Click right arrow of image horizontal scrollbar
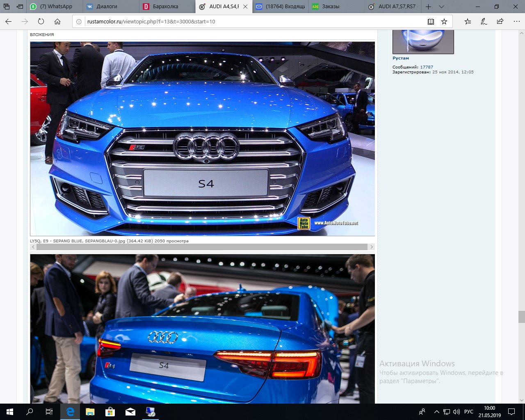525x420 pixels. coord(372,247)
